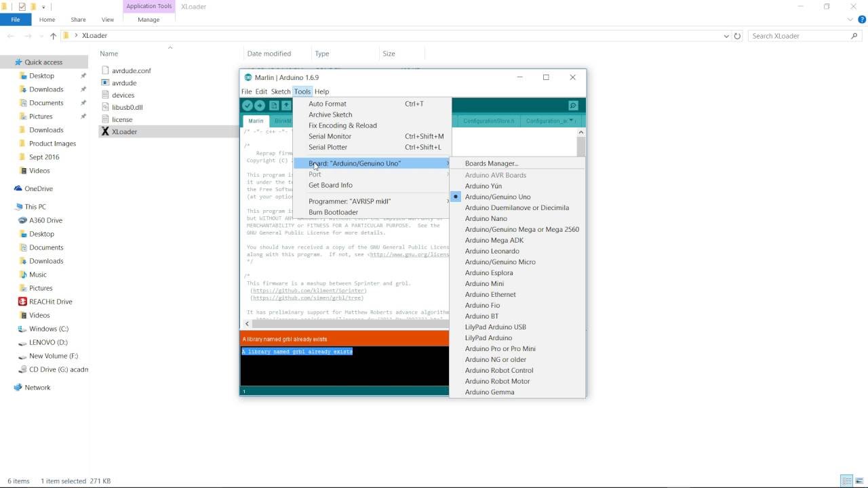Click the New sketch icon in Arduino toolbar
The width and height of the screenshot is (868, 488).
coord(274,106)
